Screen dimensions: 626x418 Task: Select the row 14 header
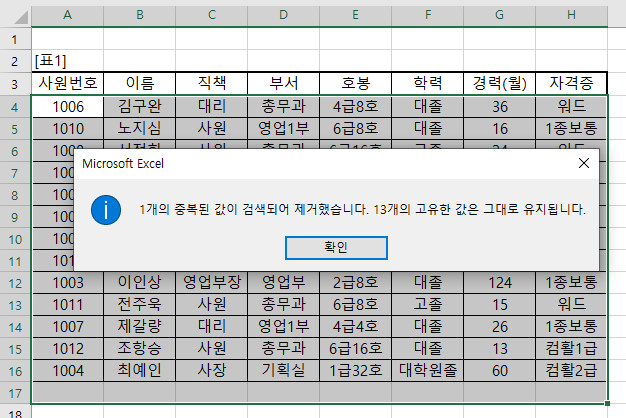15,326
